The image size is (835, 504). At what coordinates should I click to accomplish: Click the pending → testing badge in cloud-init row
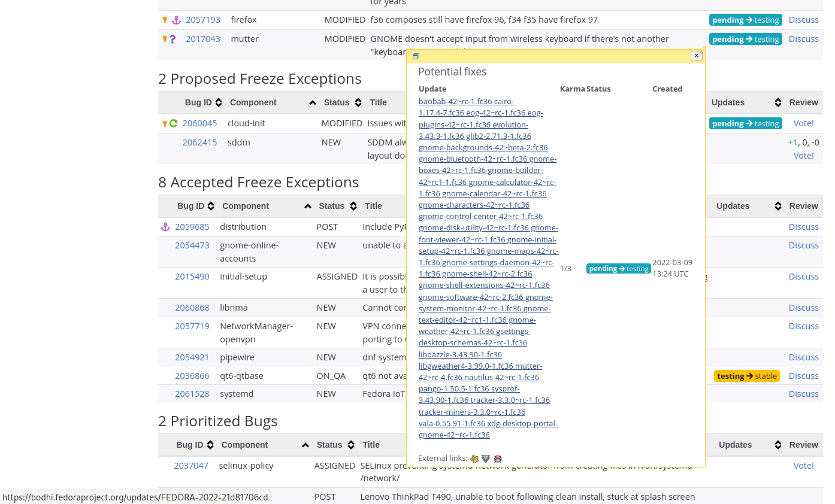pyautogui.click(x=746, y=123)
